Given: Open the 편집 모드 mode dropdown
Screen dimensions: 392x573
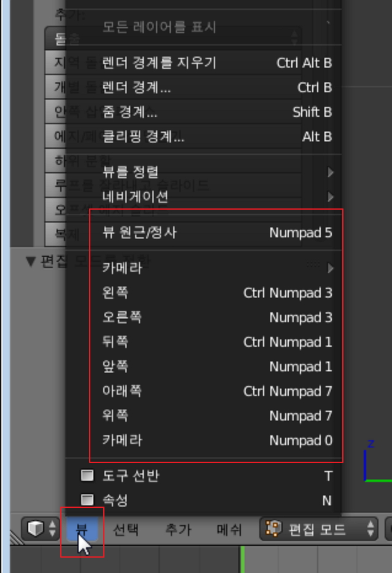Looking at the screenshot, I should pos(318,529).
